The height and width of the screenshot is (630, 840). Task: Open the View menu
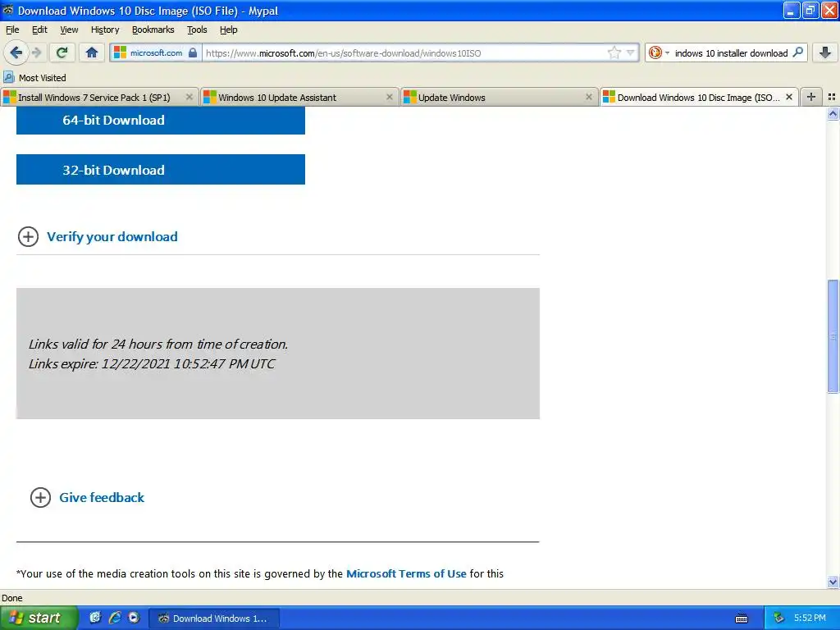pyautogui.click(x=69, y=30)
